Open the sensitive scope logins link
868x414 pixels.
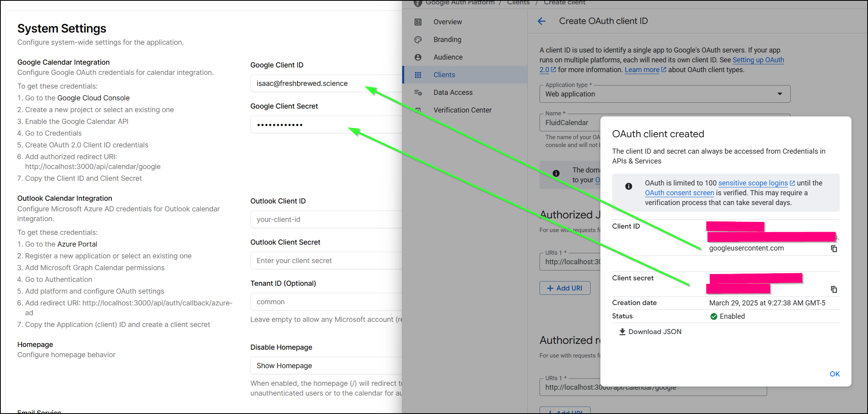(753, 183)
